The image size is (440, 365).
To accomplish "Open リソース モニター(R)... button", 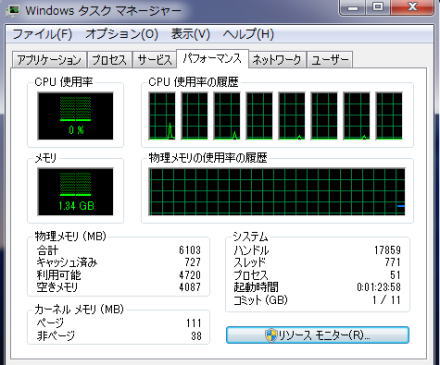I will tap(317, 335).
